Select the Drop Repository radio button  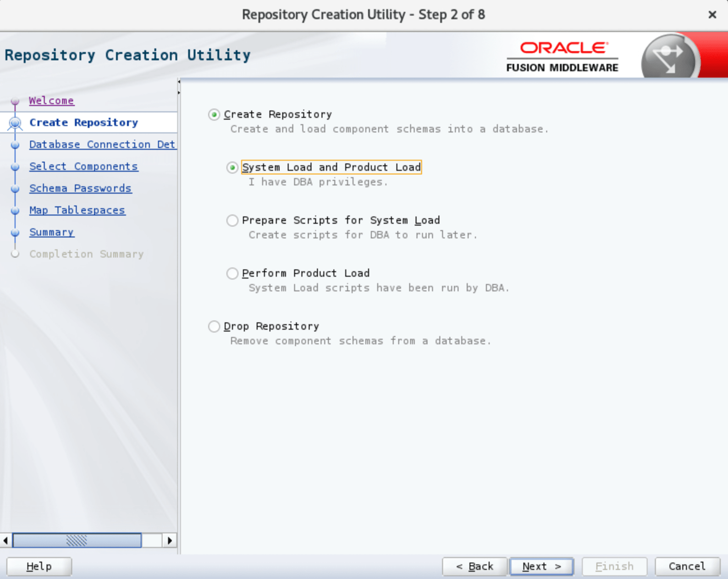(214, 326)
